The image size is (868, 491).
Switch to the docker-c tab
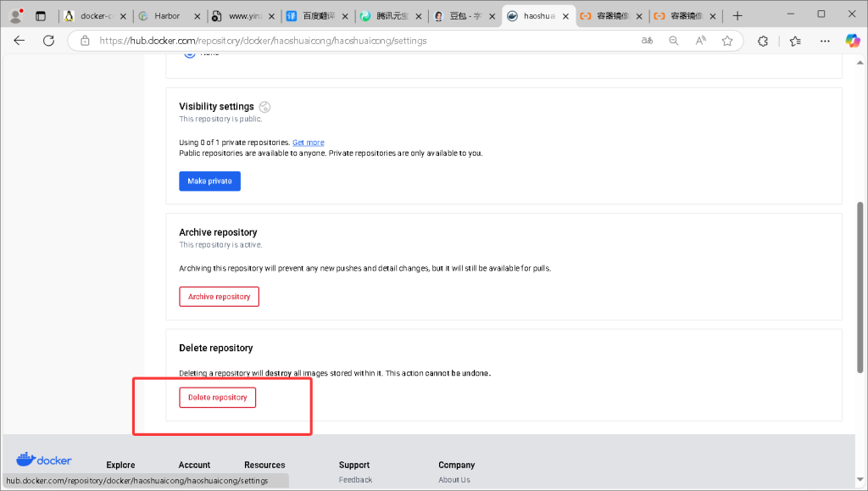[95, 15]
